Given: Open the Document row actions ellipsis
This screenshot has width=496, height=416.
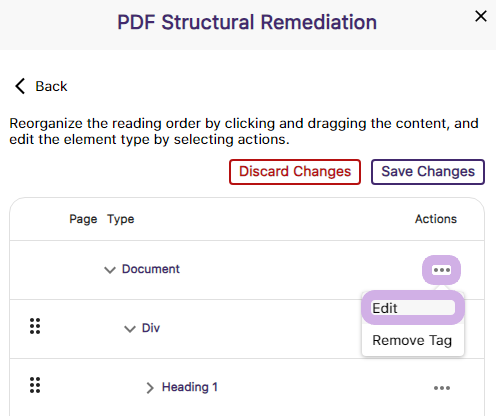Looking at the screenshot, I should (x=441, y=270).
